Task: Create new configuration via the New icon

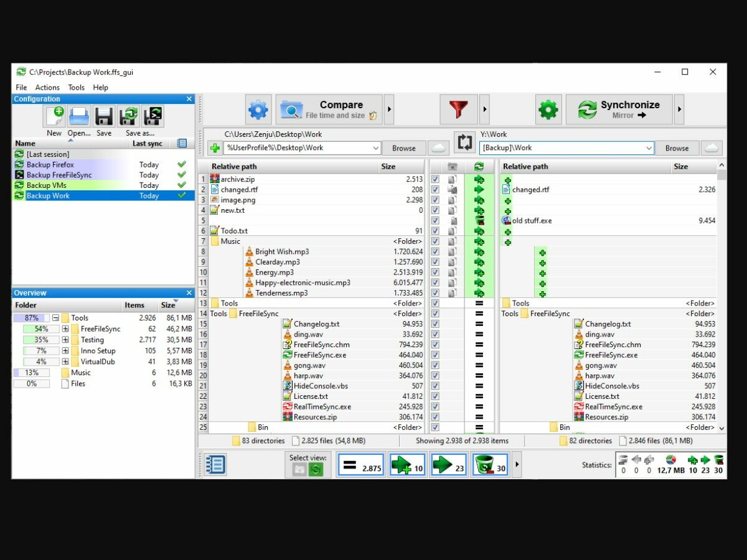Action: tap(54, 116)
